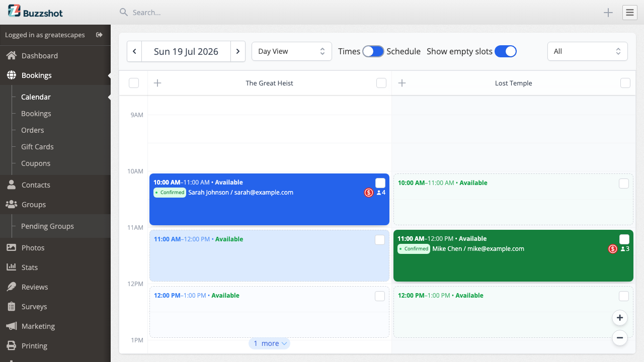Turn off Show empty slots switch
This screenshot has height=362, width=644.
506,51
